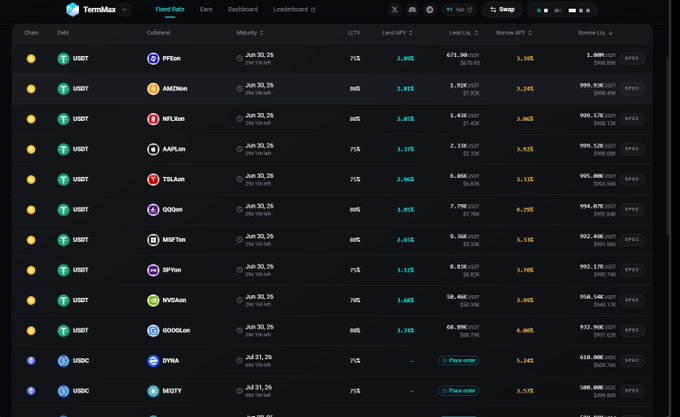The image size is (680, 417).
Task: Sort the table by Borrow APY column
Action: 514,33
